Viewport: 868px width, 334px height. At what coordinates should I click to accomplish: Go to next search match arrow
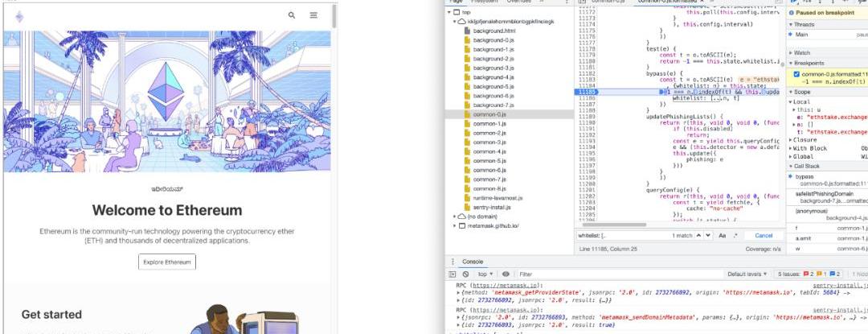tap(707, 235)
